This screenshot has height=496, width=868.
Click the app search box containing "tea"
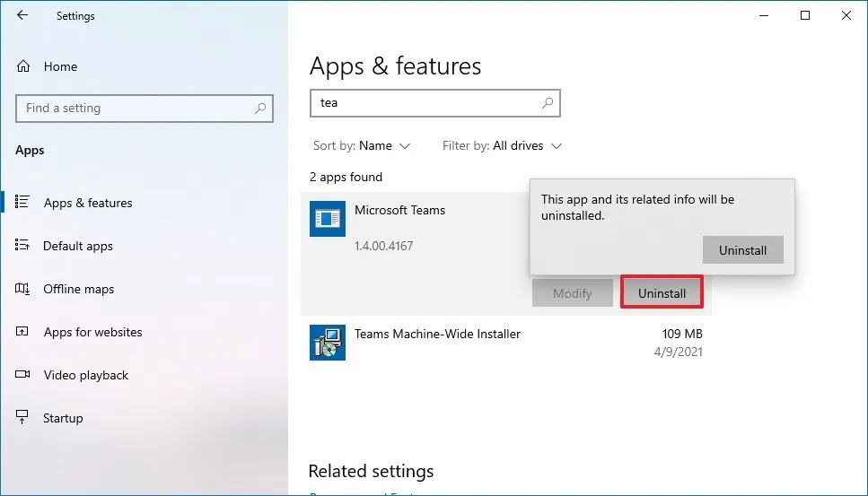(x=435, y=103)
